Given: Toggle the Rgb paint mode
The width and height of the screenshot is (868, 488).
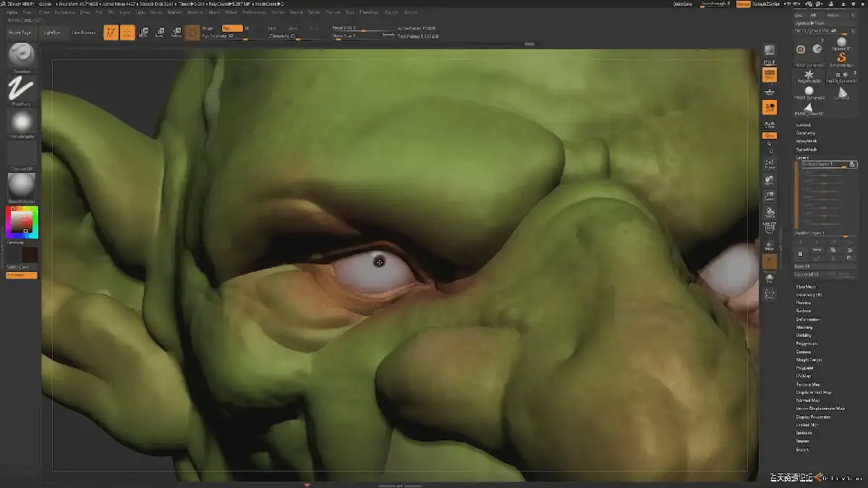Looking at the screenshot, I should coord(232,28).
